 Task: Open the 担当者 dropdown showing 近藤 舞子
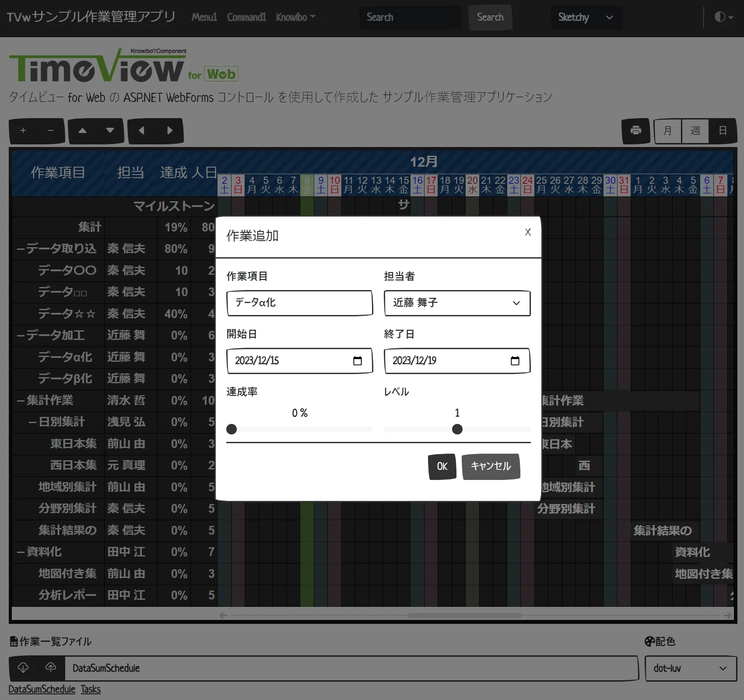click(457, 303)
